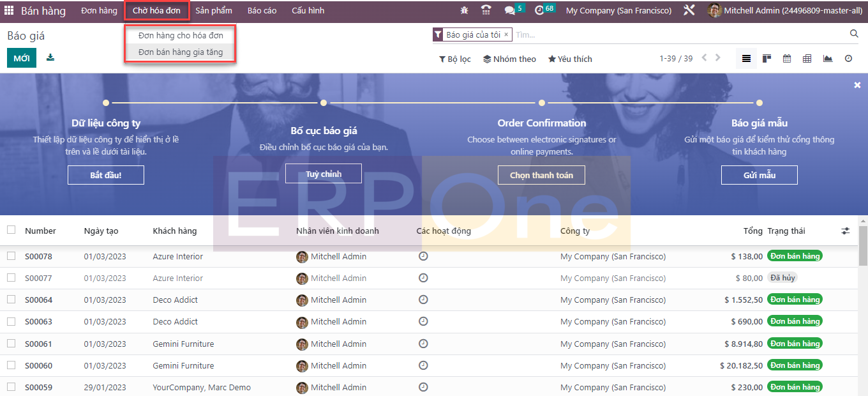The image size is (868, 396).
Task: Open the apps grid home menu
Action: click(x=9, y=11)
